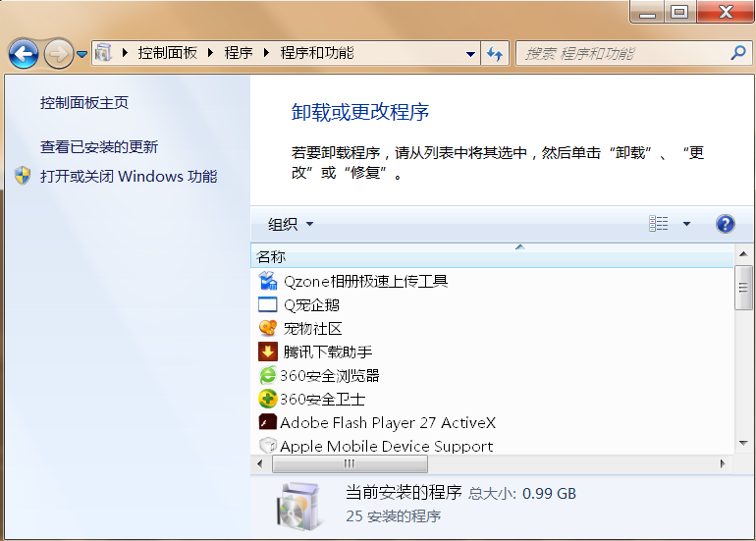Image resolution: width=756 pixels, height=541 pixels.
Task: Click the vertical scrollbar up arrow
Action: pyautogui.click(x=743, y=254)
